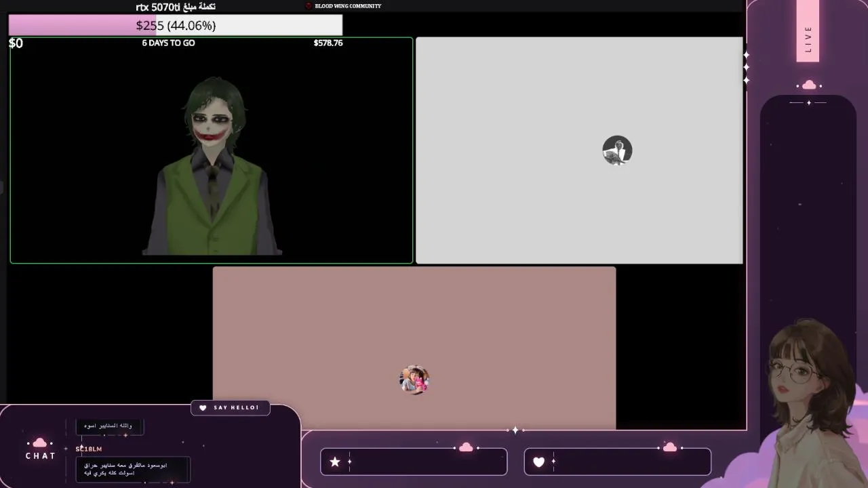868x488 pixels.
Task: Click the rtx 5070ti goal title
Action: coord(176,7)
